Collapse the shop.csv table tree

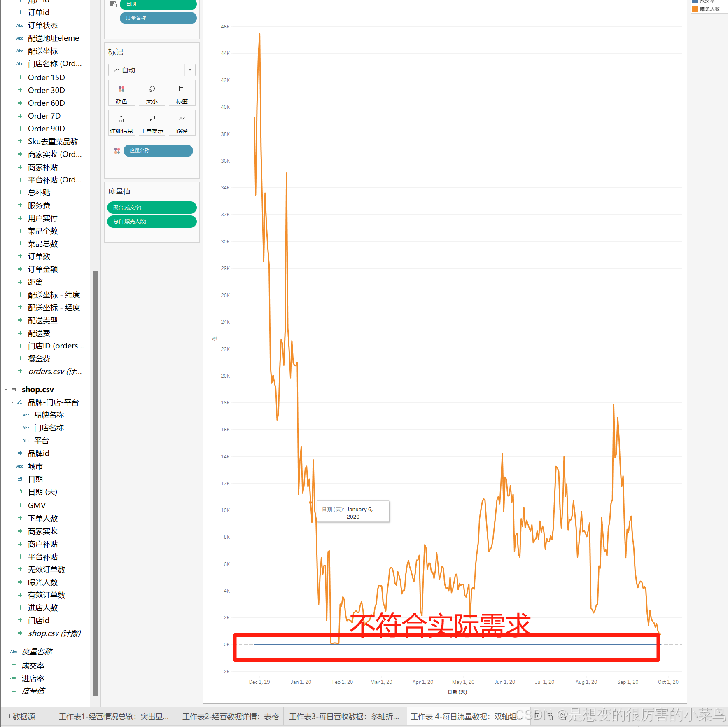point(6,390)
